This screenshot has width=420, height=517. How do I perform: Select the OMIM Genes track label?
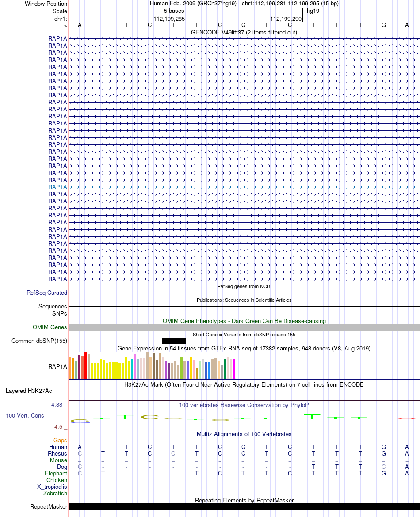click(50, 327)
